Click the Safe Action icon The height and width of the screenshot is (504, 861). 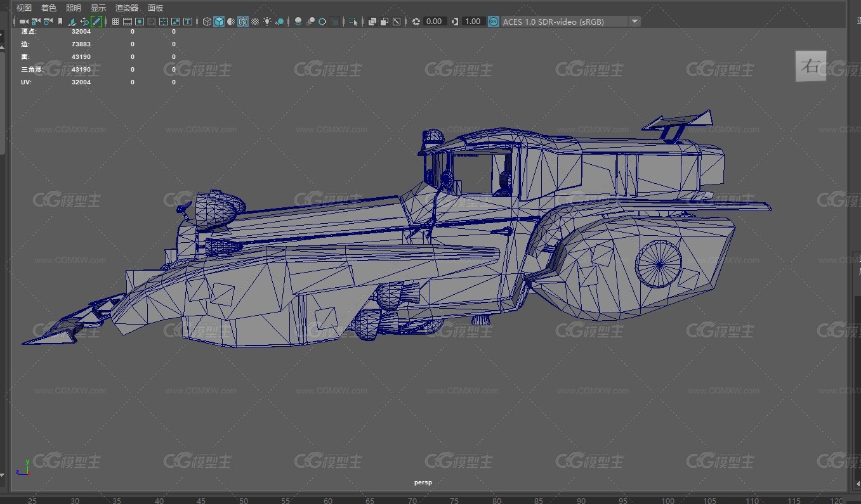pos(176,22)
